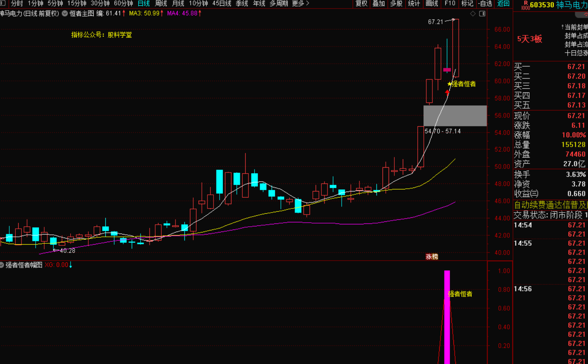Click the 返回 back button
This screenshot has width=588, height=364.
[503, 4]
